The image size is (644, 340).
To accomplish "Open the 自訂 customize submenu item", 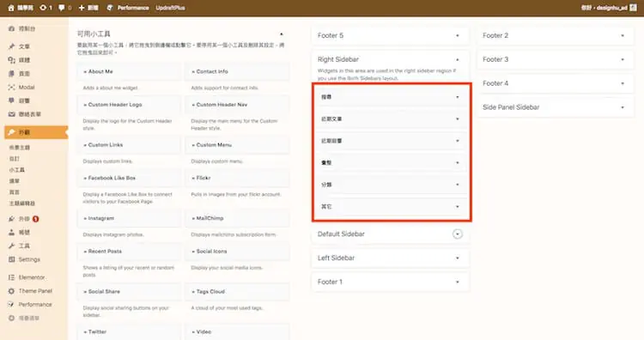I will click(x=15, y=159).
